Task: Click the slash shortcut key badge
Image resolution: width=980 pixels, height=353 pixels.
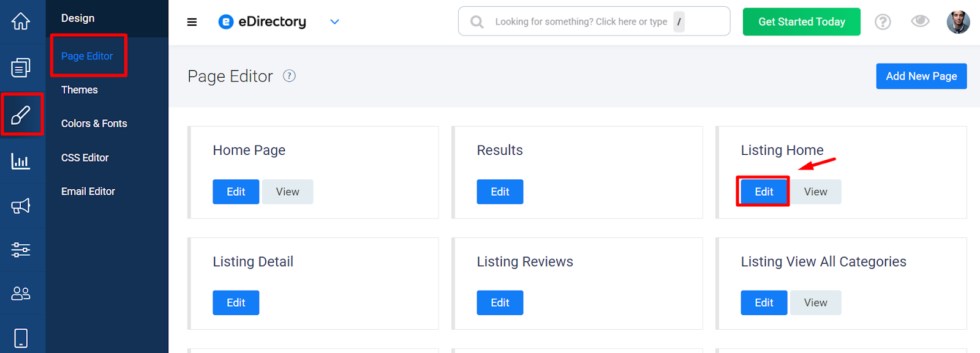Action: click(x=679, y=22)
